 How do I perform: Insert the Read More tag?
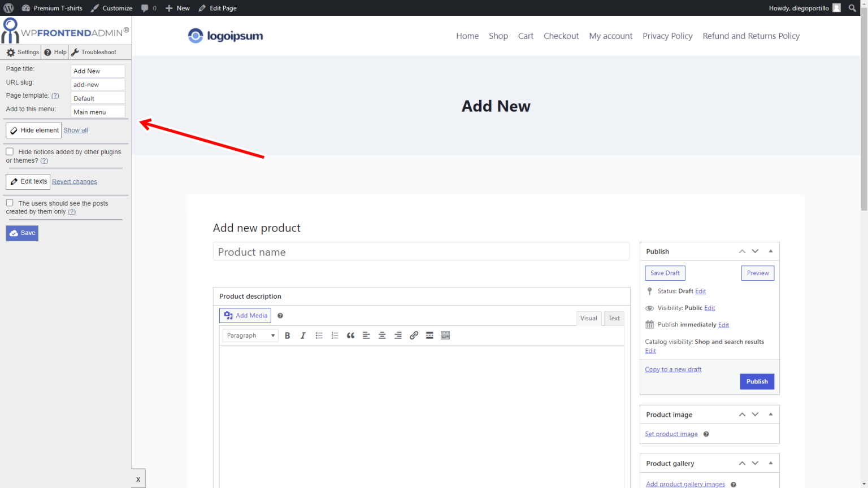coord(429,335)
